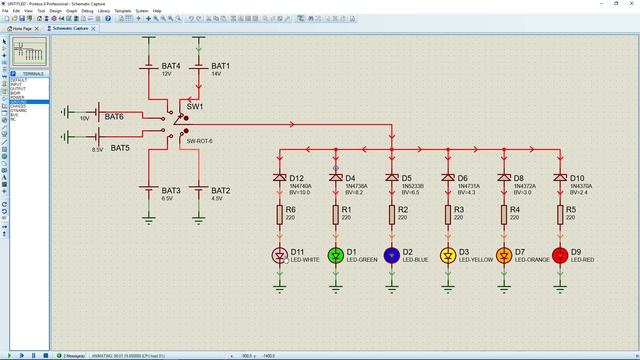The image size is (640, 360).
Task: Click the X-mirror horizontal flip icon
Action: pyautogui.click(x=4, y=227)
